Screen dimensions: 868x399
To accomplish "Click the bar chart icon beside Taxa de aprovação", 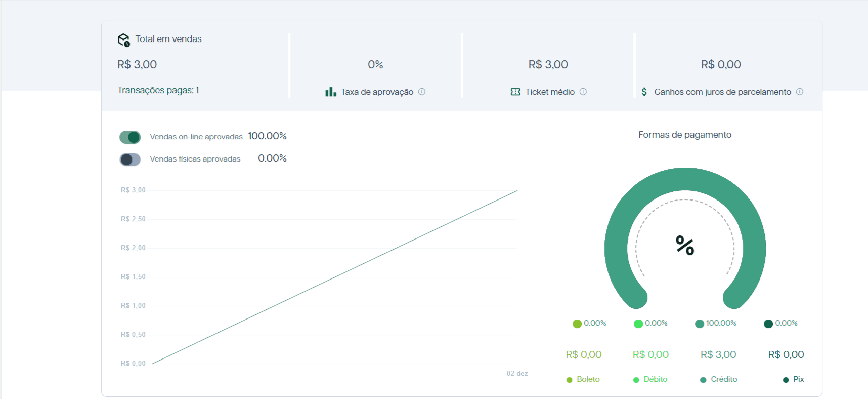I will click(330, 92).
